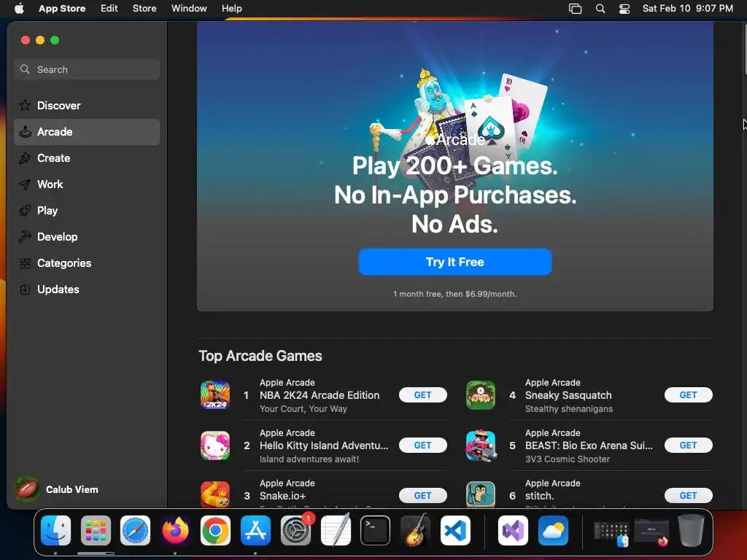Click the BEAST: Bio Exo Arena app icon
This screenshot has height=560, width=747.
(x=480, y=446)
